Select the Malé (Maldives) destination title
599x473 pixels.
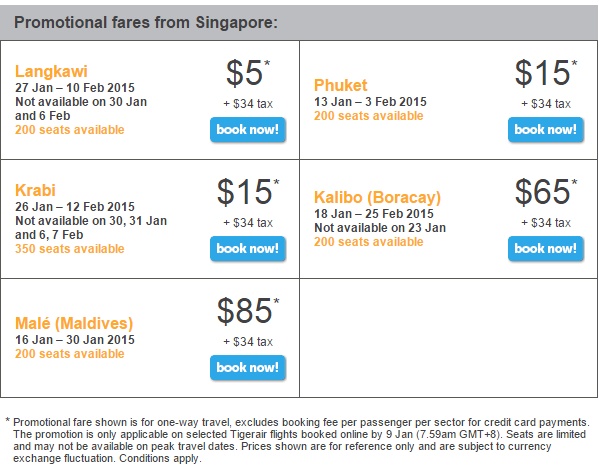pos(74,324)
